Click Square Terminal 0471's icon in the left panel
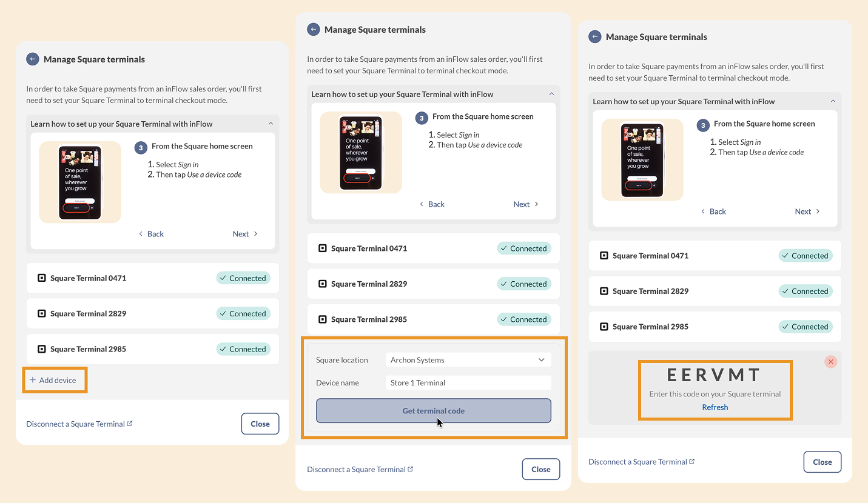The height and width of the screenshot is (503, 868). click(x=42, y=278)
